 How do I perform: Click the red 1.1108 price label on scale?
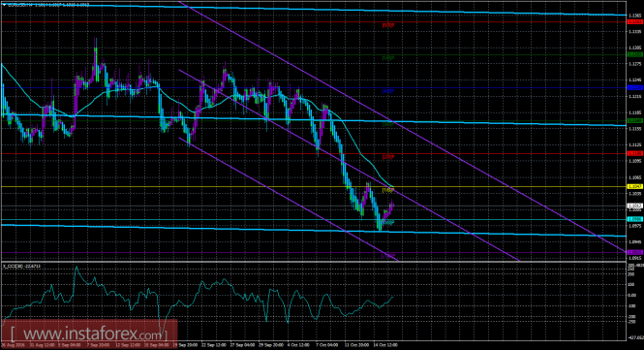(x=634, y=153)
